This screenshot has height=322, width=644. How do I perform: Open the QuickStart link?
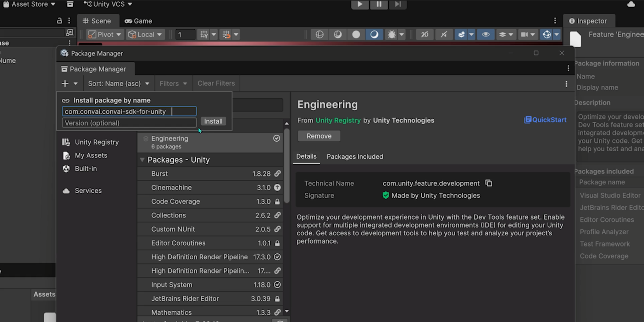(545, 120)
